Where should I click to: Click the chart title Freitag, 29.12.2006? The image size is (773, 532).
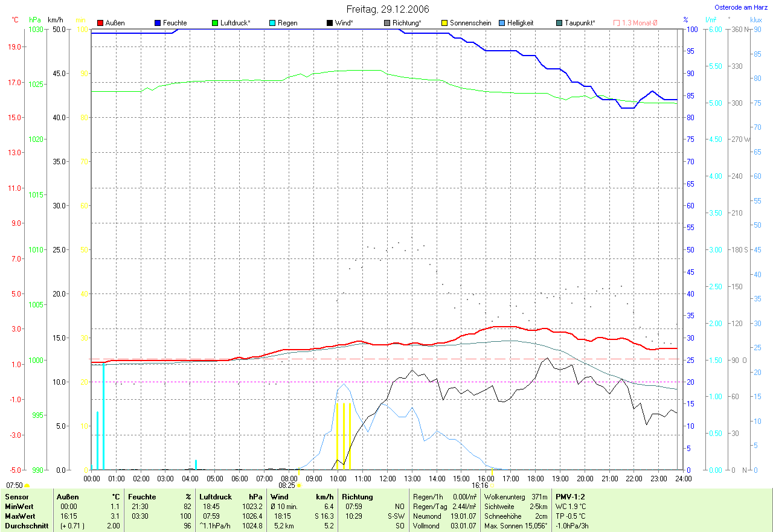(388, 9)
